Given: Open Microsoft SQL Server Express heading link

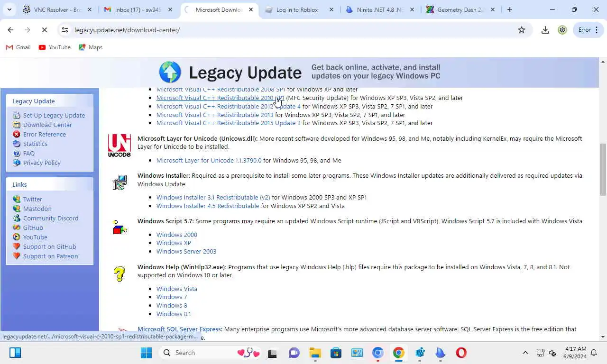Looking at the screenshot, I should coord(180,329).
